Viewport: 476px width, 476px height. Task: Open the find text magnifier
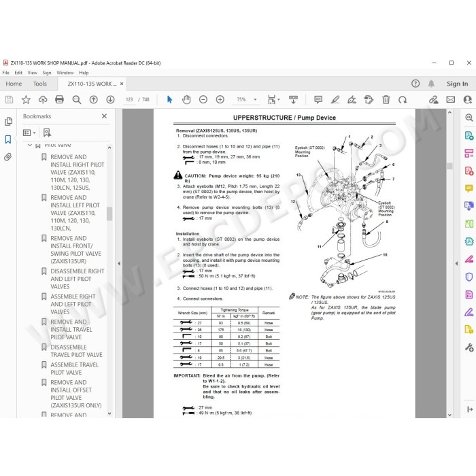pyautogui.click(x=76, y=99)
